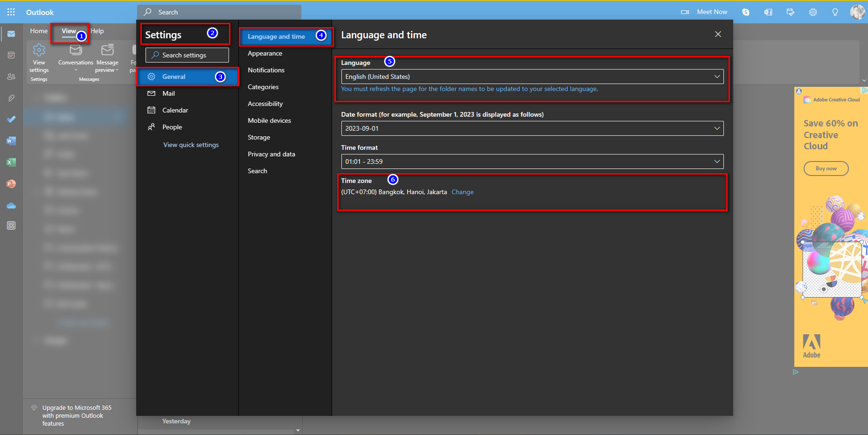Viewport: 868px width, 435px height.
Task: Open the Date format dropdown
Action: pos(532,128)
